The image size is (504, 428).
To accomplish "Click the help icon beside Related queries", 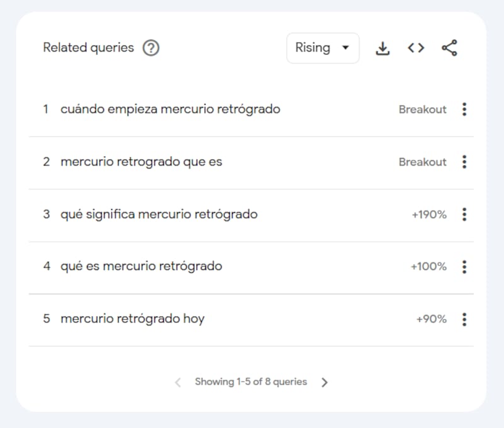I will (151, 48).
